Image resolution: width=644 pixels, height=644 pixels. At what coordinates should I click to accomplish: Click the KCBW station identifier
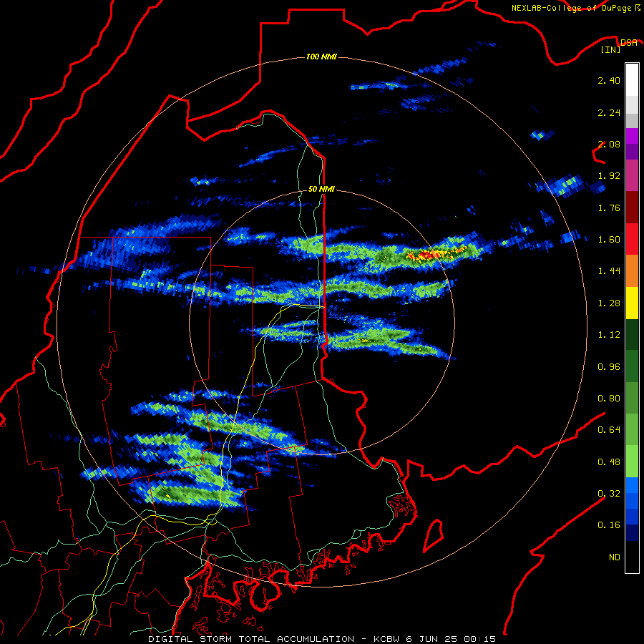coord(386,639)
